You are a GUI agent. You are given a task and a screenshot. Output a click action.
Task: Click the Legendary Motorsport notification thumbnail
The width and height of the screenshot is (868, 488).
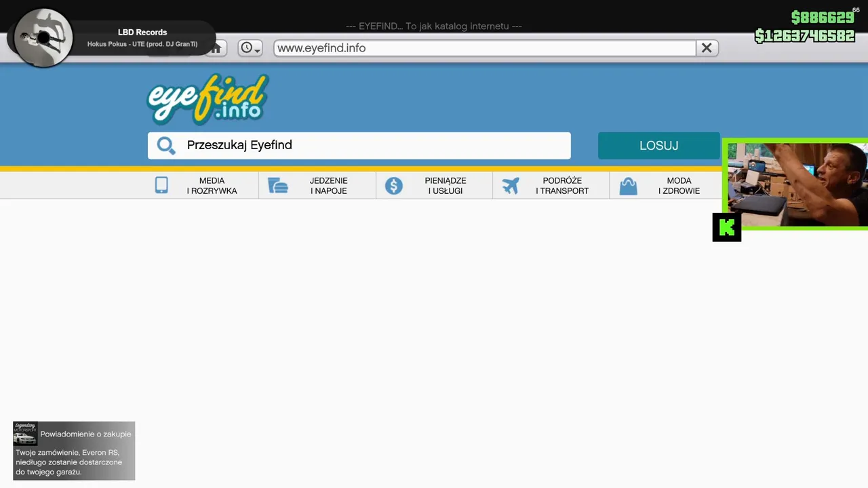[x=25, y=434]
